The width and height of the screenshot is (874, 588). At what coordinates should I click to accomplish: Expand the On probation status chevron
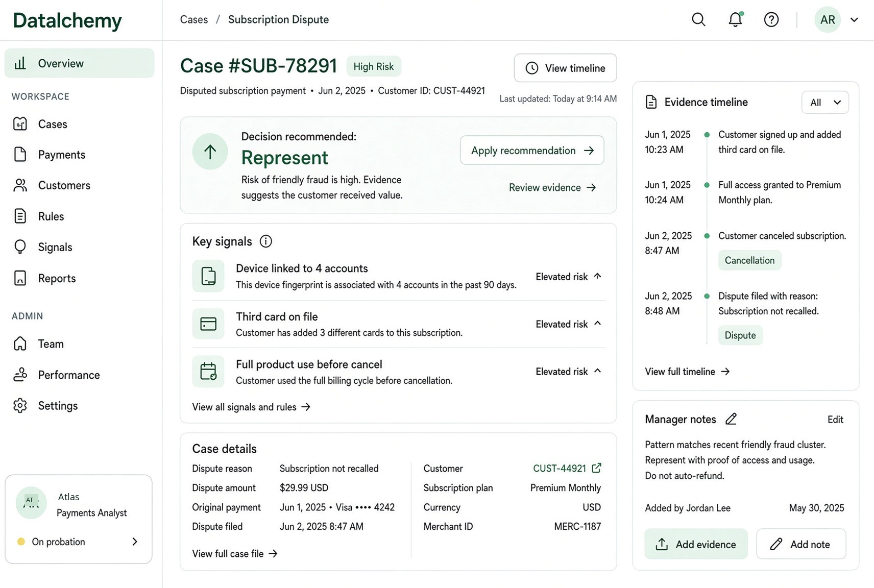(x=135, y=542)
